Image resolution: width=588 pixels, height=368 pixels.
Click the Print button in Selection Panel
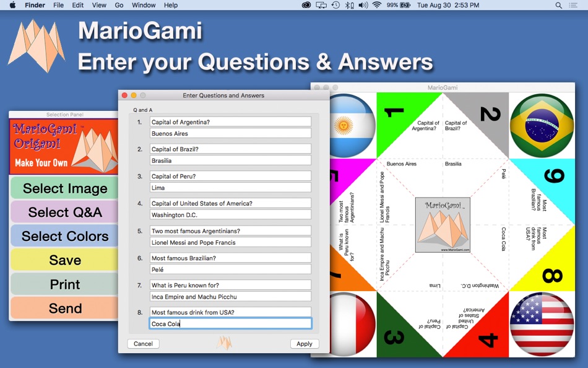coord(64,284)
